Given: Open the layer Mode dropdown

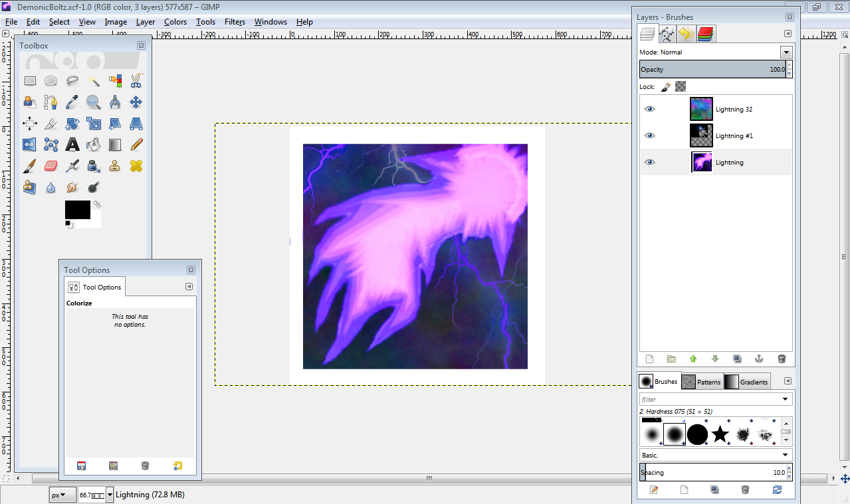Looking at the screenshot, I should tap(786, 52).
